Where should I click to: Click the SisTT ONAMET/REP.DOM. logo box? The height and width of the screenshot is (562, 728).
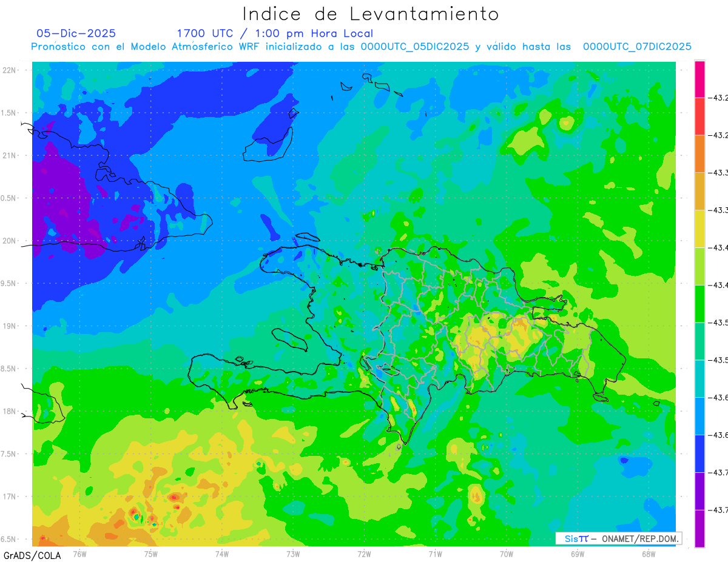click(x=618, y=538)
